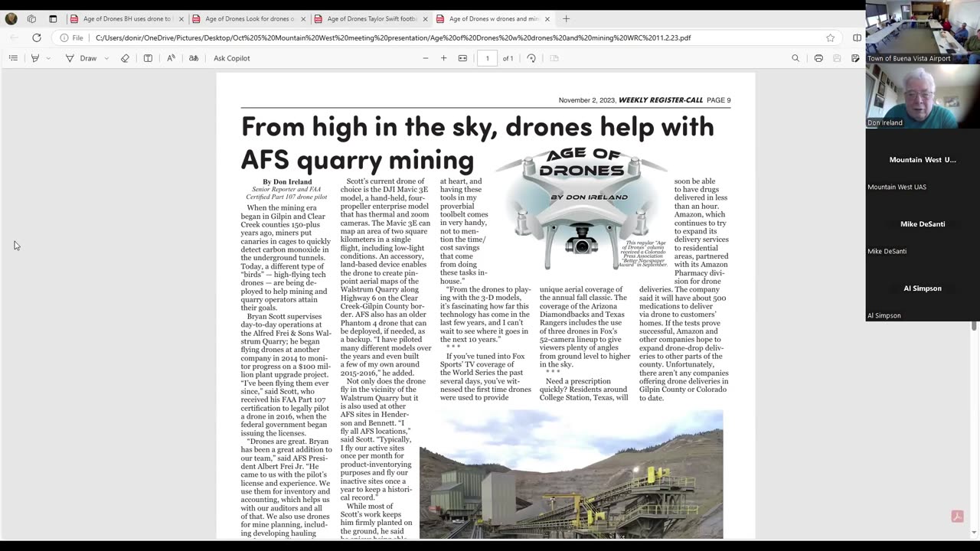The width and height of the screenshot is (980, 551).
Task: Start Read aloud
Action: click(171, 58)
